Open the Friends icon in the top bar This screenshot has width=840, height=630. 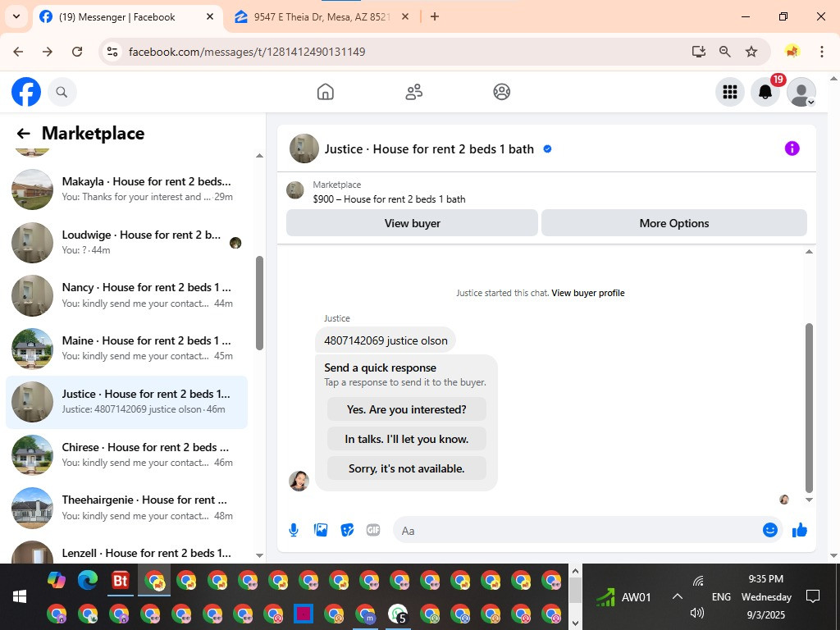click(x=413, y=92)
